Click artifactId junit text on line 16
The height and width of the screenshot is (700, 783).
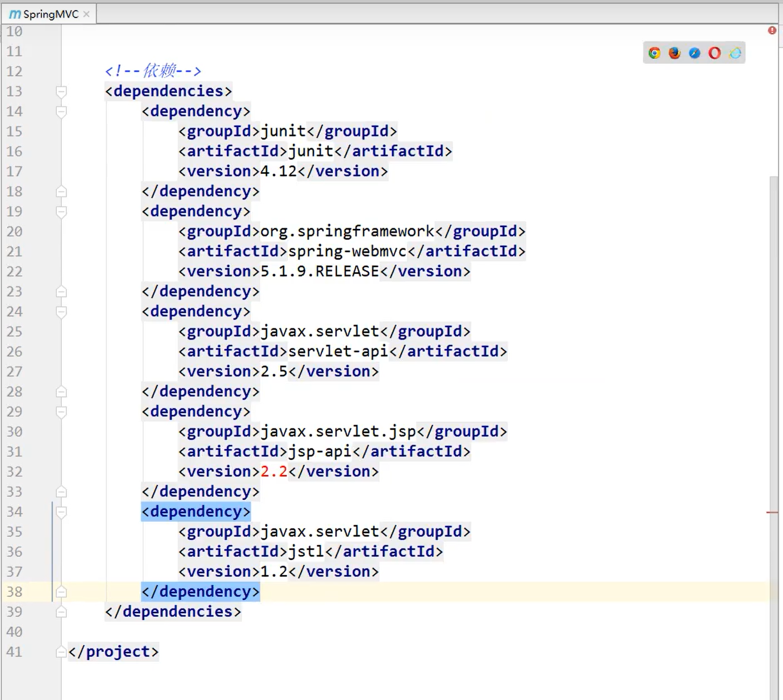311,151
